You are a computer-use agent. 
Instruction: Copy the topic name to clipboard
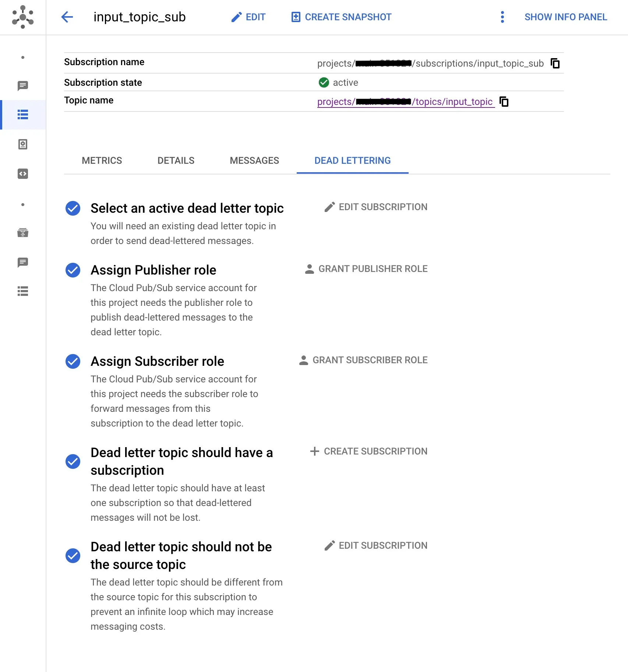(504, 102)
